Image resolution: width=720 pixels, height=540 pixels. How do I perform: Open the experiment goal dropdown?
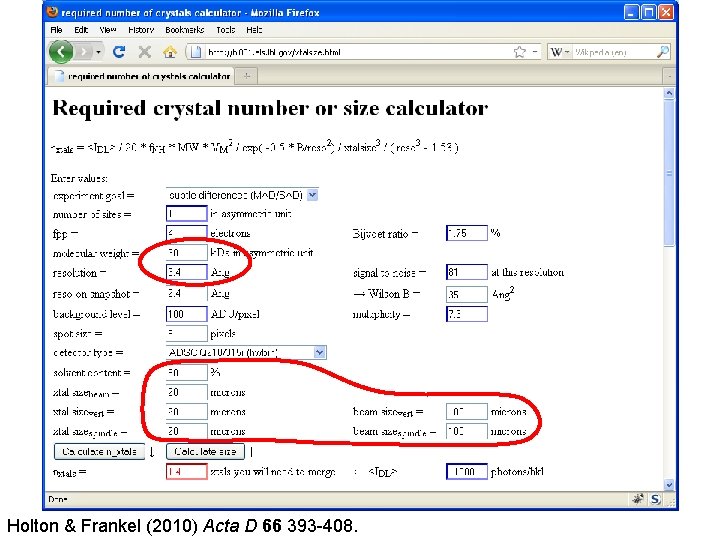242,195
